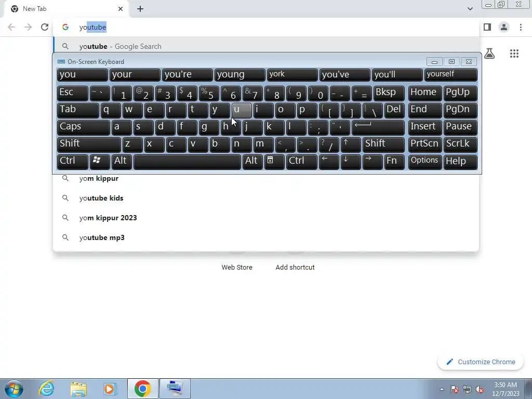Open keyboard Help
The image size is (532, 399).
click(x=460, y=162)
